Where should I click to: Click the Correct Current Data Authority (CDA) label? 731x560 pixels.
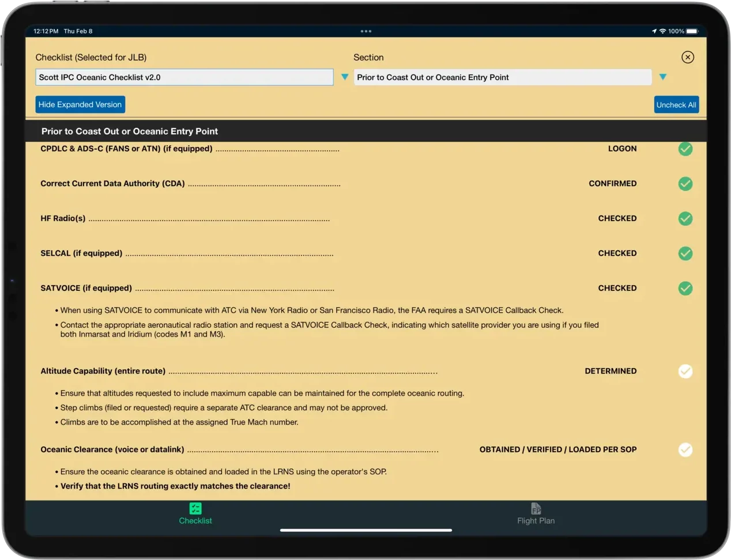point(112,183)
